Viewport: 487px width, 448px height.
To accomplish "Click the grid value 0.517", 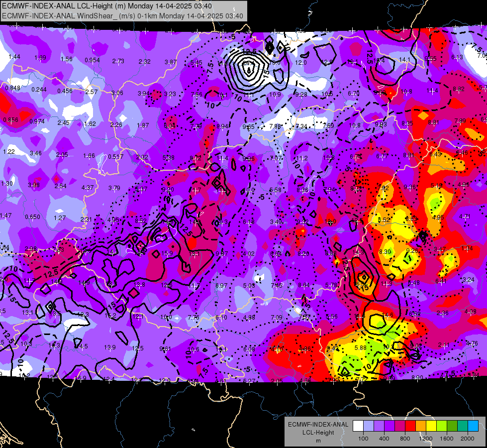I will [116, 157].
